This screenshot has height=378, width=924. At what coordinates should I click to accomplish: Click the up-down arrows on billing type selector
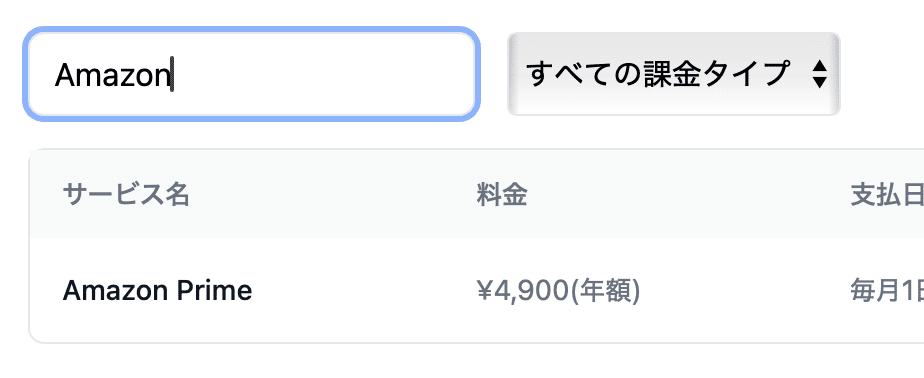[819, 74]
